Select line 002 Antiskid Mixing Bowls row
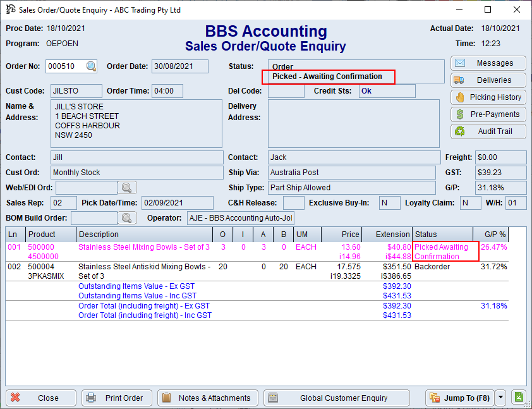 [x=143, y=267]
